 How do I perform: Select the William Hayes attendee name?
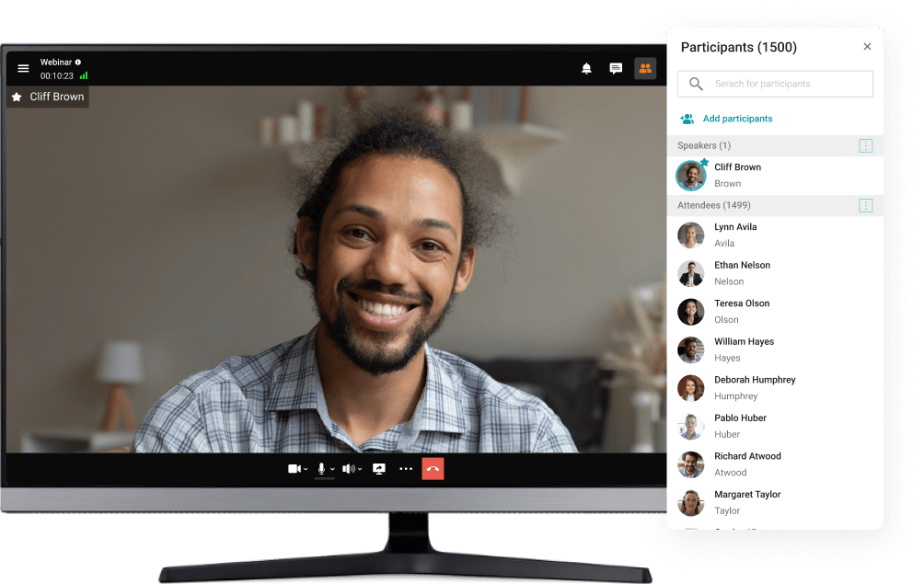[x=745, y=341]
